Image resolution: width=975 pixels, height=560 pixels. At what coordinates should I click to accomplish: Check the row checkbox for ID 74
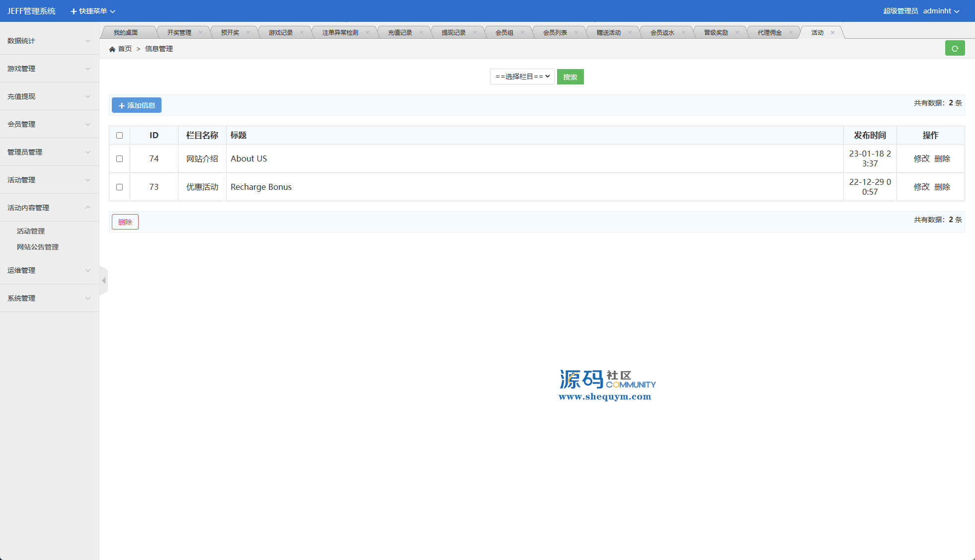(x=119, y=159)
